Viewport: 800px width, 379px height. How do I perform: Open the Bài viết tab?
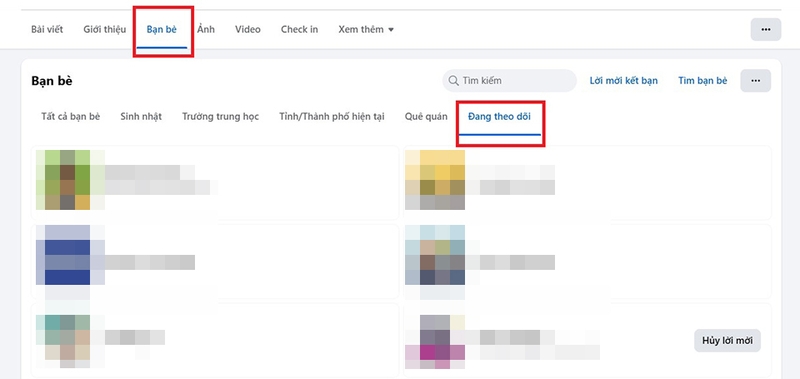pos(47,30)
